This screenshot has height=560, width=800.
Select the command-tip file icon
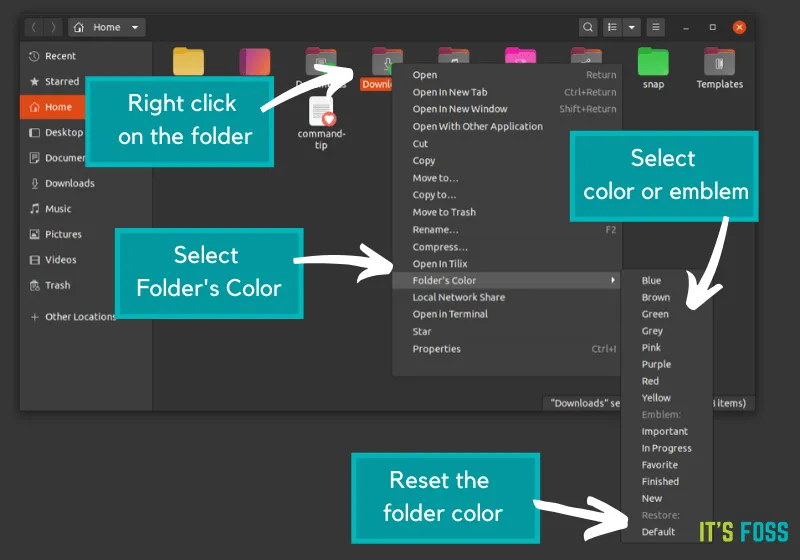[x=321, y=112]
